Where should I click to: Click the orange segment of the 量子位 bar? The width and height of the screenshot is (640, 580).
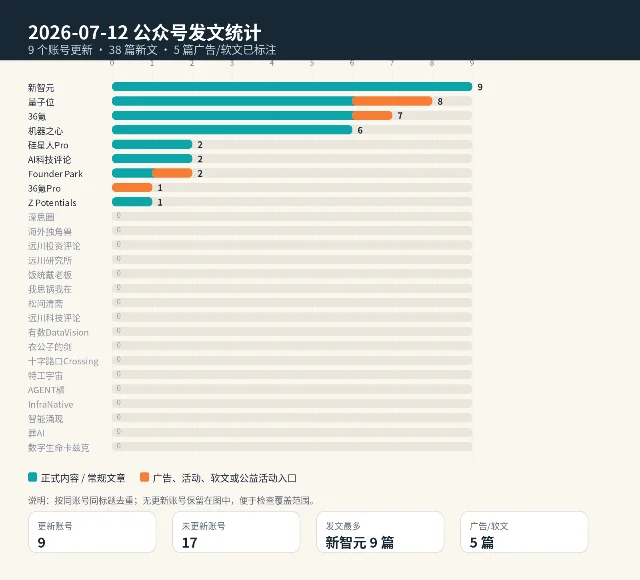tap(392, 101)
